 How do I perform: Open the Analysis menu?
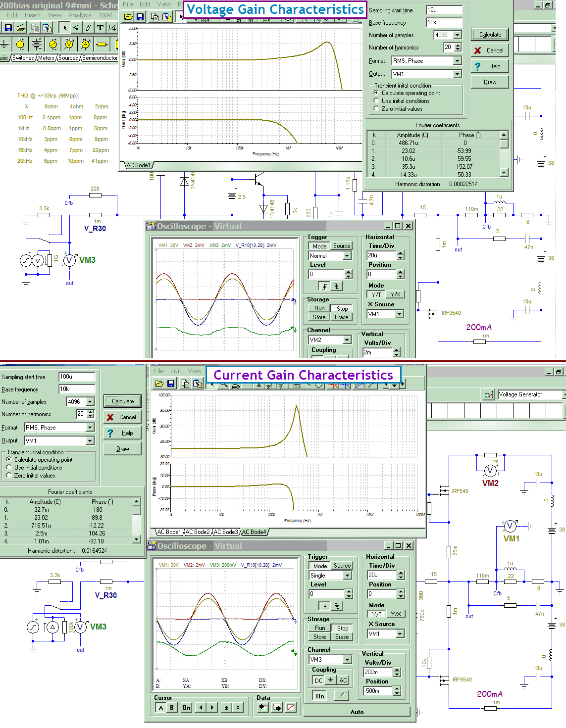click(80, 15)
